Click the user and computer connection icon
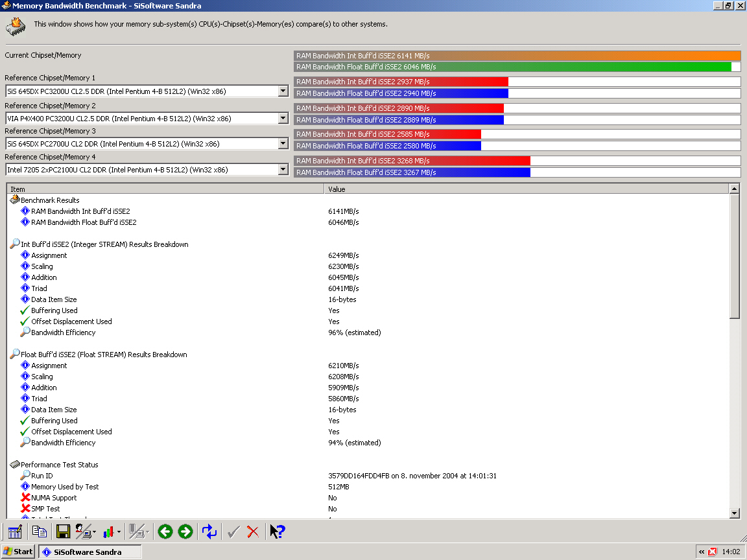747x560 pixels. coord(84,531)
